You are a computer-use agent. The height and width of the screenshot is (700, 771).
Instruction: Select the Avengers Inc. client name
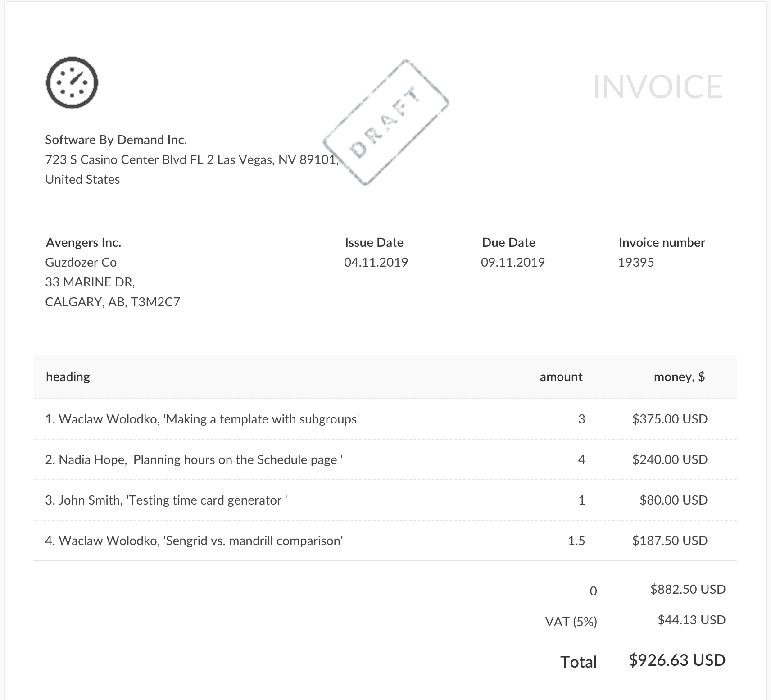coord(83,243)
